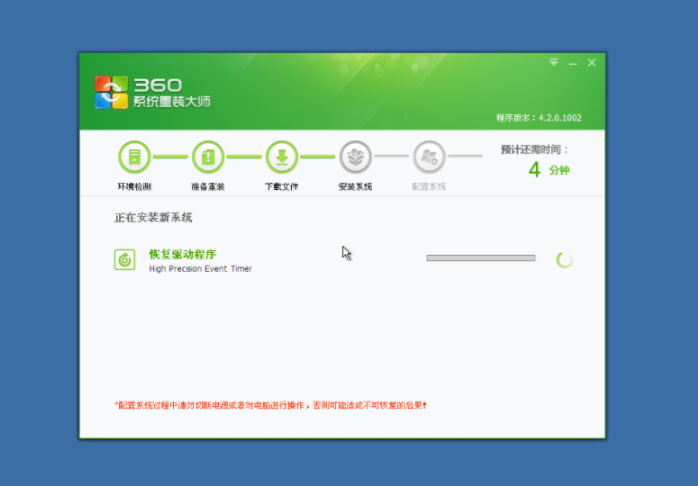This screenshot has height=486, width=698.
Task: Open the title bar dropdown menu arrow
Action: (553, 63)
